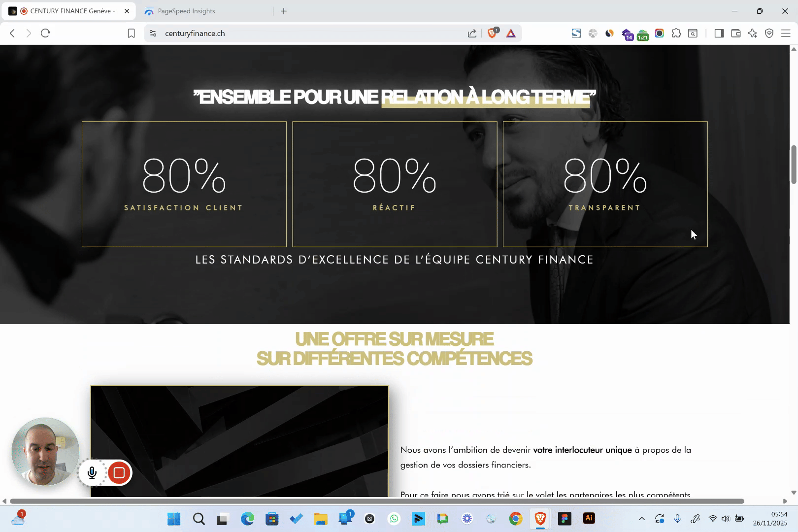Viewport: 798px width, 532px height.
Task: Open the Brave hamburger main menu
Action: coord(786,33)
